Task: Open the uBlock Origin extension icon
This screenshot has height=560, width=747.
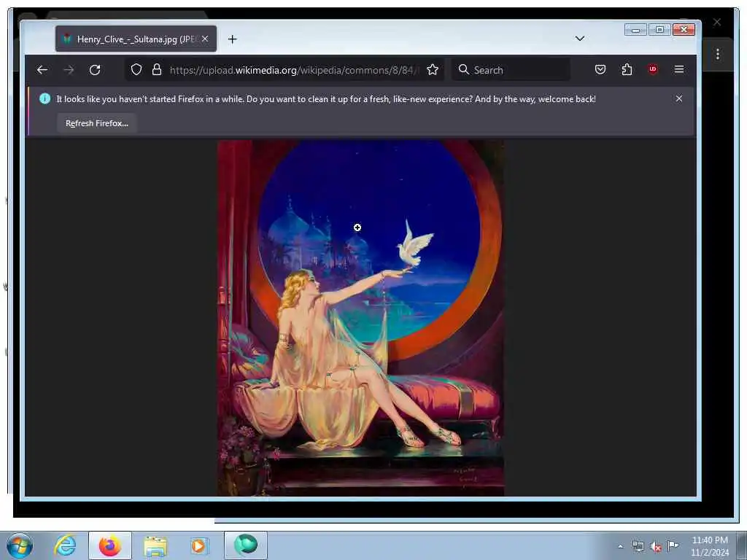Action: coord(653,69)
